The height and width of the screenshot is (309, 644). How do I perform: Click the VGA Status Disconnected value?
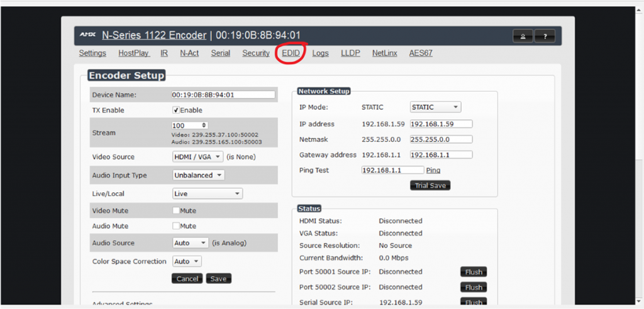click(x=401, y=233)
